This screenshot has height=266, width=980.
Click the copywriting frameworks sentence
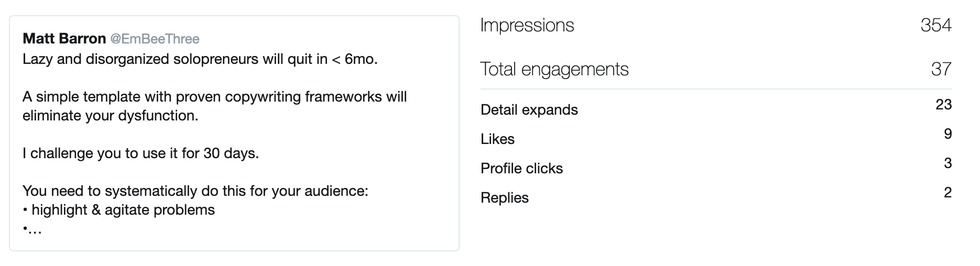coord(215,106)
